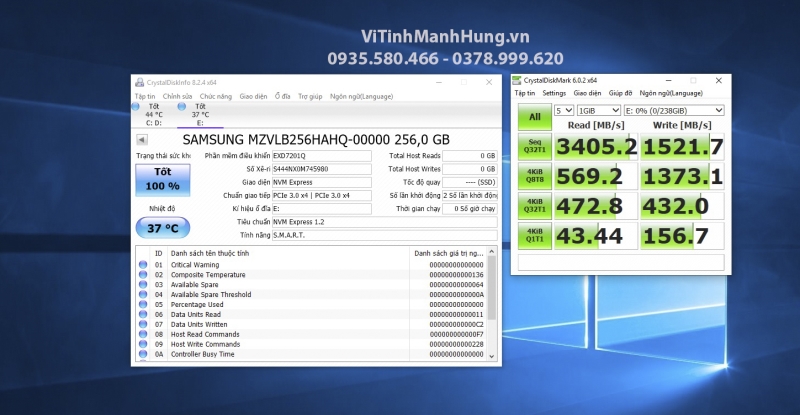Click the Seq read result 3405.2

point(596,147)
